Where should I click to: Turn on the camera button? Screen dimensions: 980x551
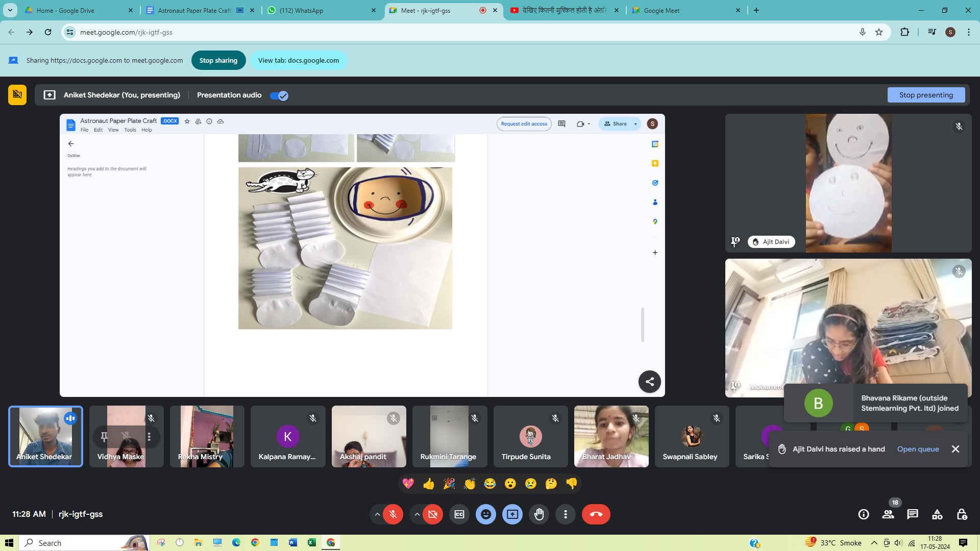433,514
